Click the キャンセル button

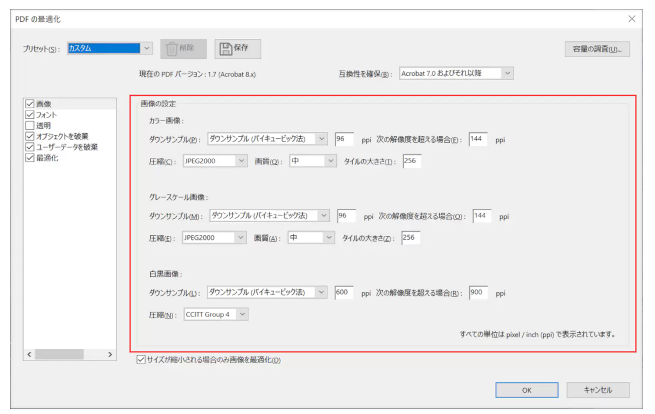point(597,389)
